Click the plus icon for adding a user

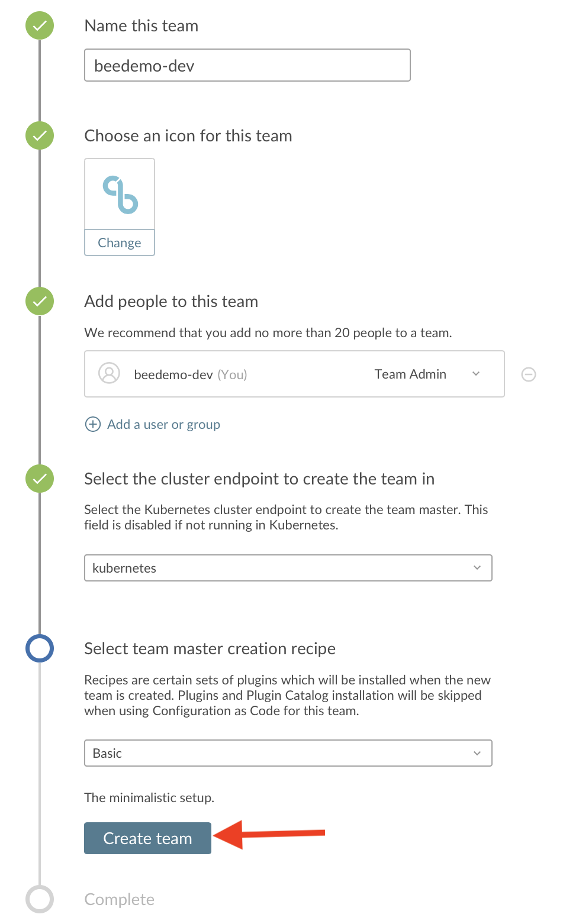(93, 424)
